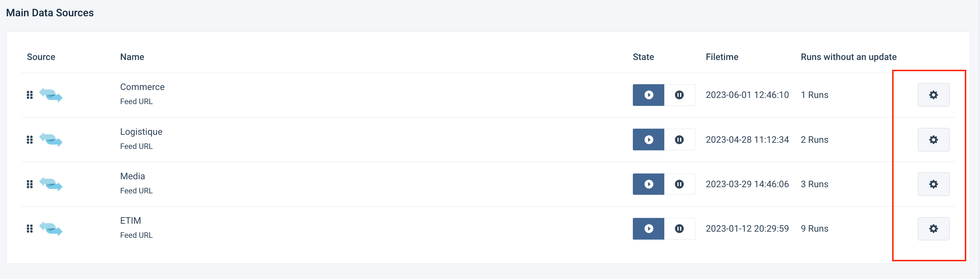Viewport: 980px width, 279px height.
Task: Open settings gear for ETIM source
Action: [933, 229]
